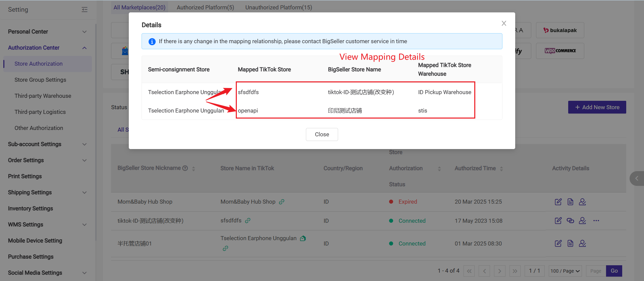Open link icon next to sfsdfdfs store

248,220
